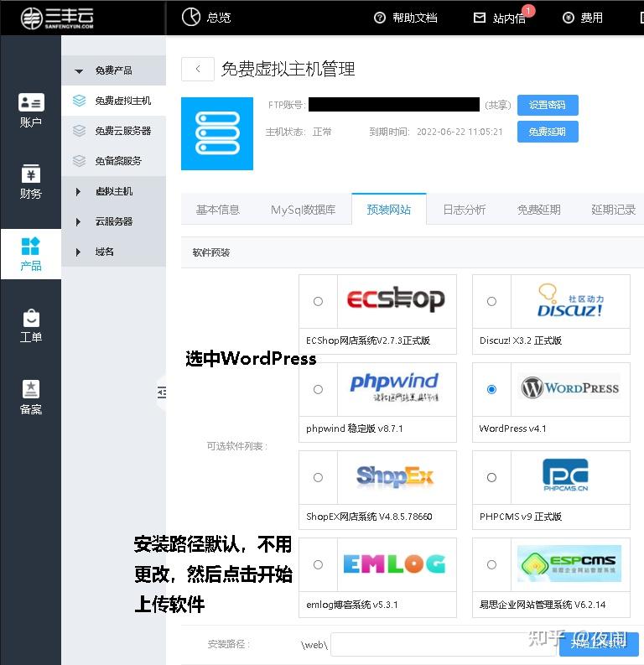644x665 pixels.
Task: Select the Products sidebar icon
Action: (x=30, y=246)
